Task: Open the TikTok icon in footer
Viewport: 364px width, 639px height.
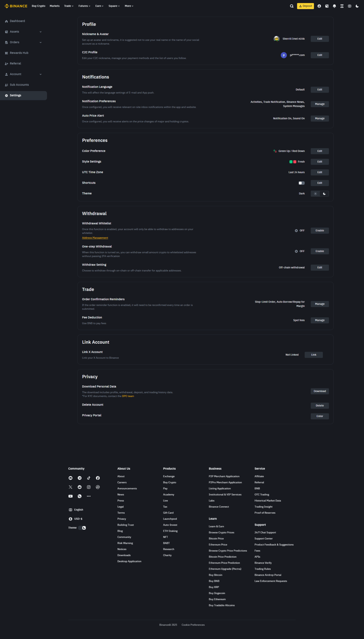Action: [x=89, y=478]
